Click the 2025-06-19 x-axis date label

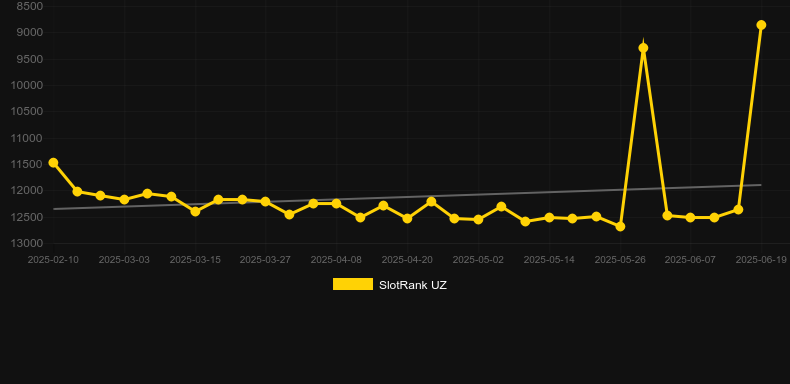(761, 260)
